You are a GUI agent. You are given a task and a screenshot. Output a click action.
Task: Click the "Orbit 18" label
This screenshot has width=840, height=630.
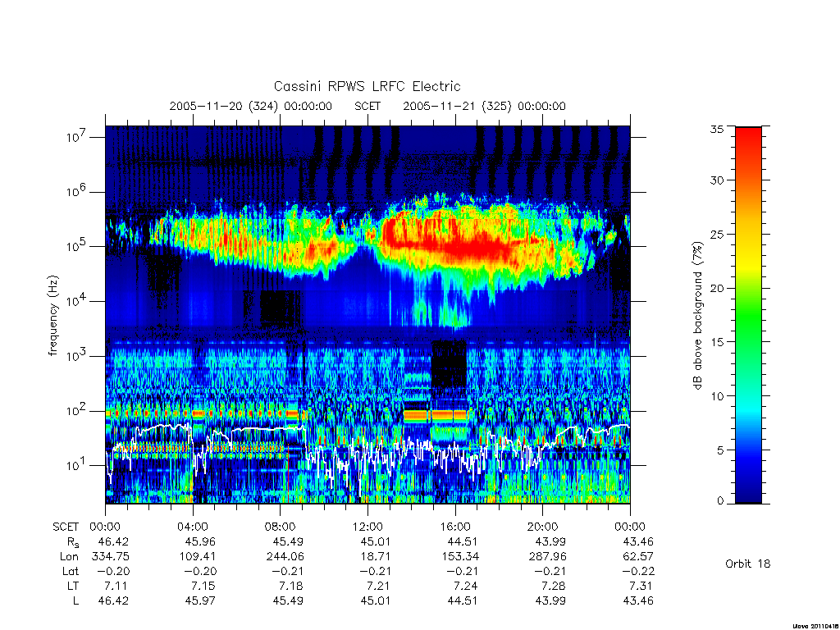pos(748,564)
